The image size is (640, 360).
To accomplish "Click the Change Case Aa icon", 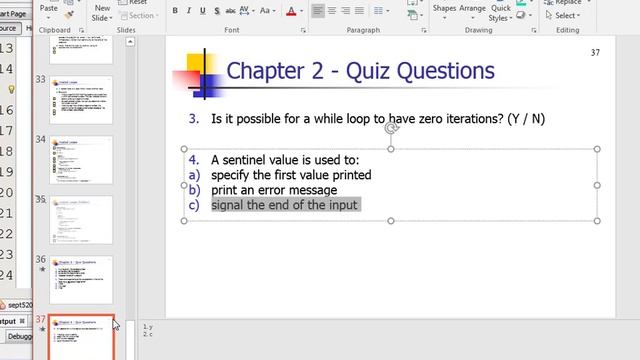I will pyautogui.click(x=264, y=11).
